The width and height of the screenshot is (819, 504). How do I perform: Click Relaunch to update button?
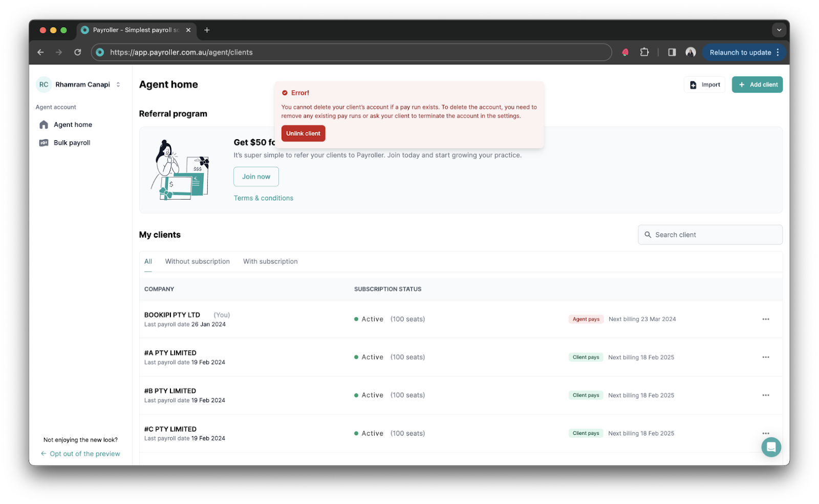pyautogui.click(x=744, y=52)
